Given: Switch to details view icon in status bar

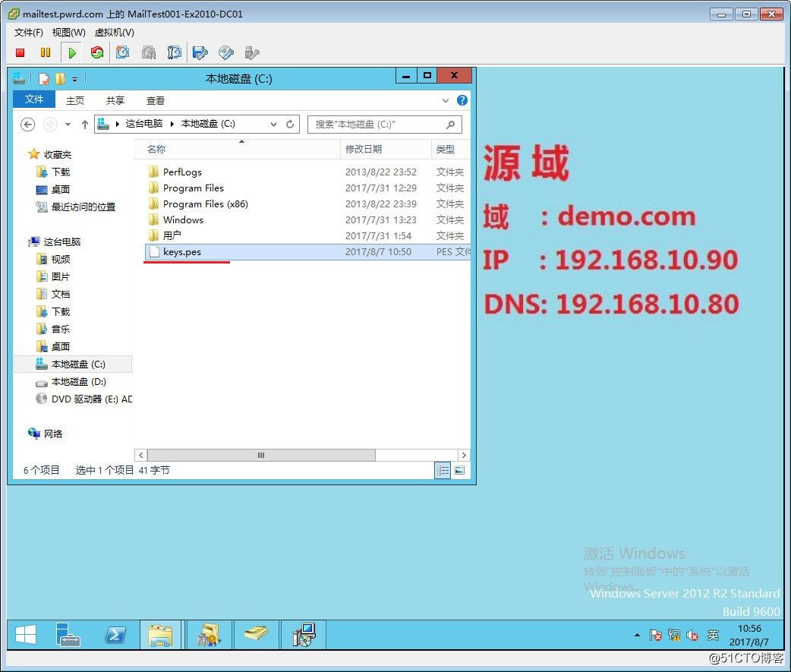Looking at the screenshot, I should pos(443,470).
